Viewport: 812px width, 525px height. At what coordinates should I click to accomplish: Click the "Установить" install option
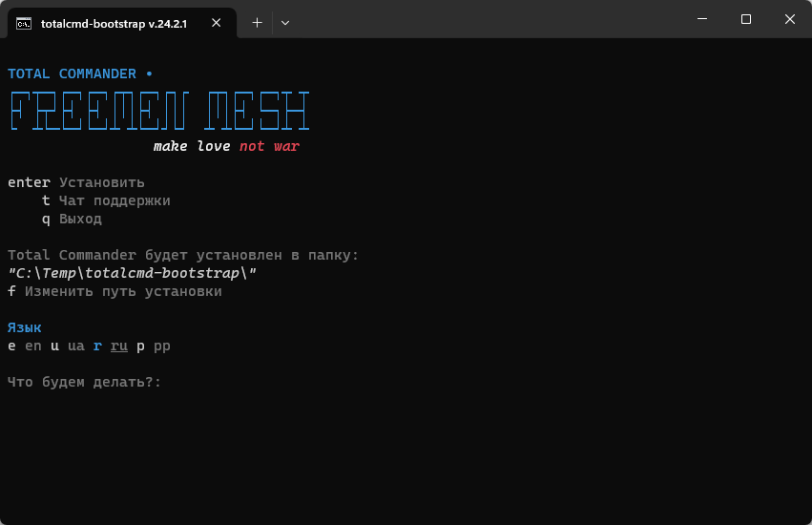point(101,182)
